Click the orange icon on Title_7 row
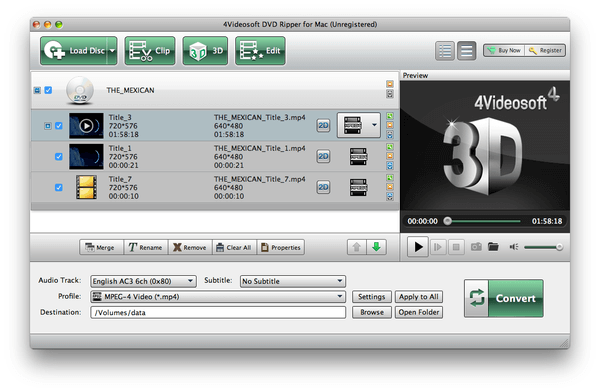This screenshot has height=392, width=600. (390, 187)
